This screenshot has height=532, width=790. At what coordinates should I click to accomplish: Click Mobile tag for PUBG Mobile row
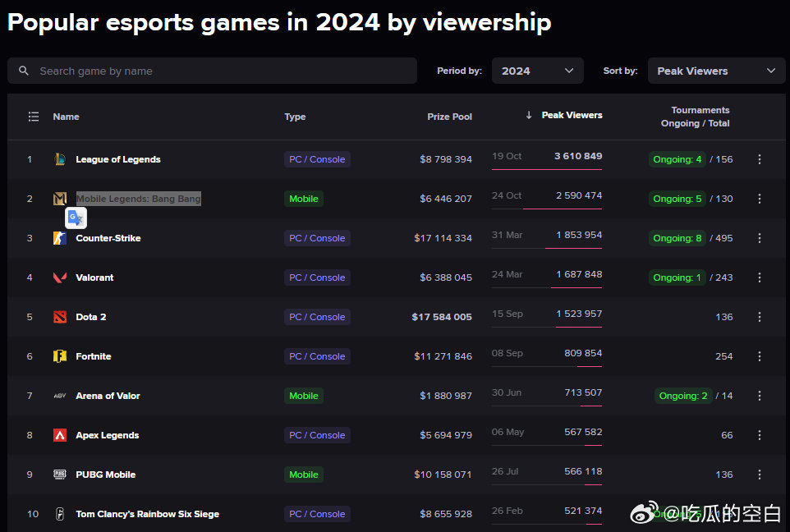303,474
